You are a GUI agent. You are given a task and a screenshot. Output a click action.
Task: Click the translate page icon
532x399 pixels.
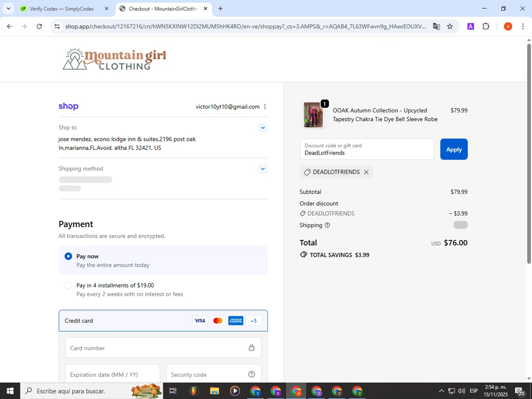437,26
